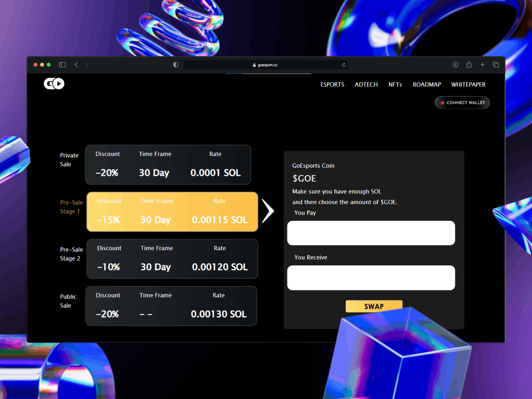Viewport: 532px width, 399px height.
Task: Click the Public Sale label
Action: [x=68, y=301]
